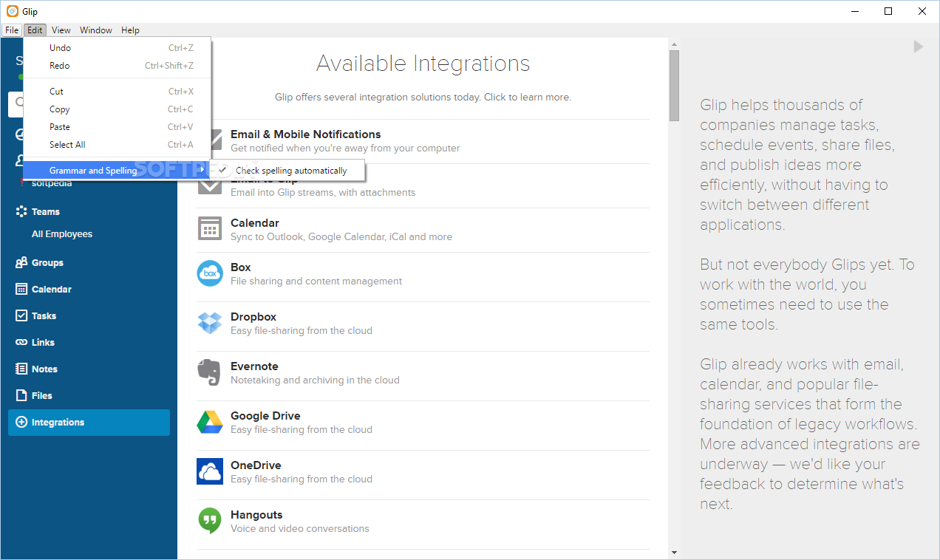Screen dimensions: 940x560
Task: Open the Help menu
Action: point(130,30)
